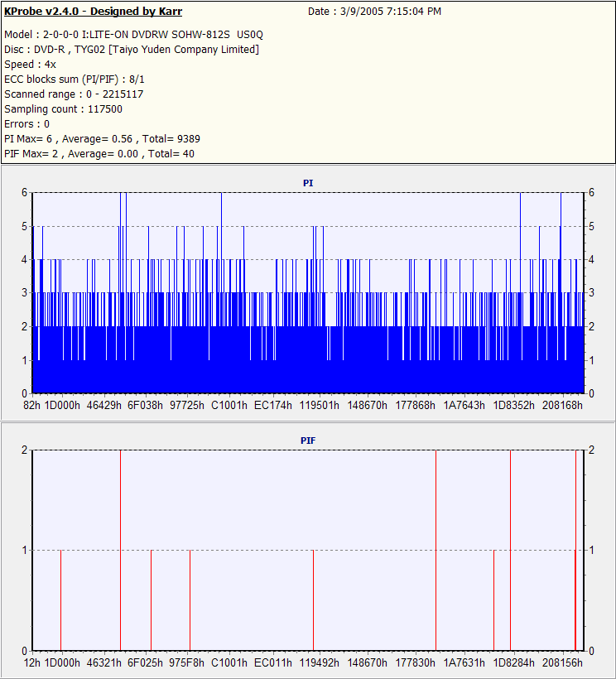Screen dimensions: 616x679
Task: Click the Model LITE-ON SOHW-812S line
Action: (x=133, y=35)
